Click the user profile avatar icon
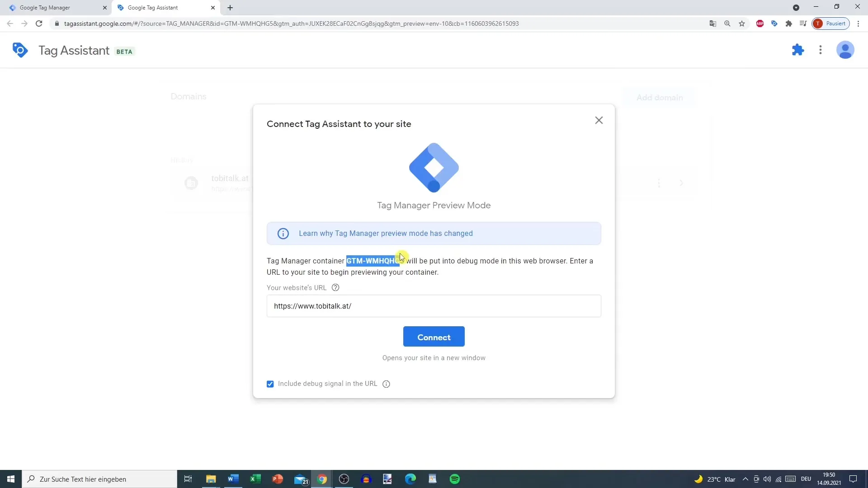Image resolution: width=868 pixels, height=488 pixels. pyautogui.click(x=846, y=50)
